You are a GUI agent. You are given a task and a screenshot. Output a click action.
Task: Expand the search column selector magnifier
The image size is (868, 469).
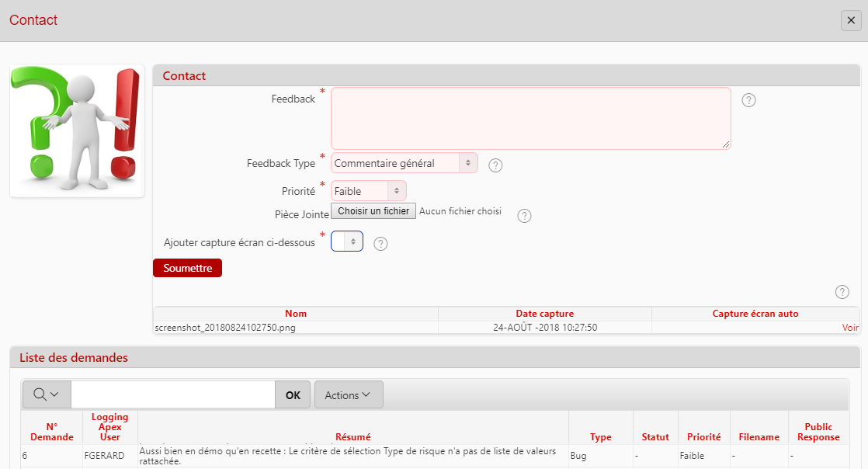pyautogui.click(x=47, y=394)
